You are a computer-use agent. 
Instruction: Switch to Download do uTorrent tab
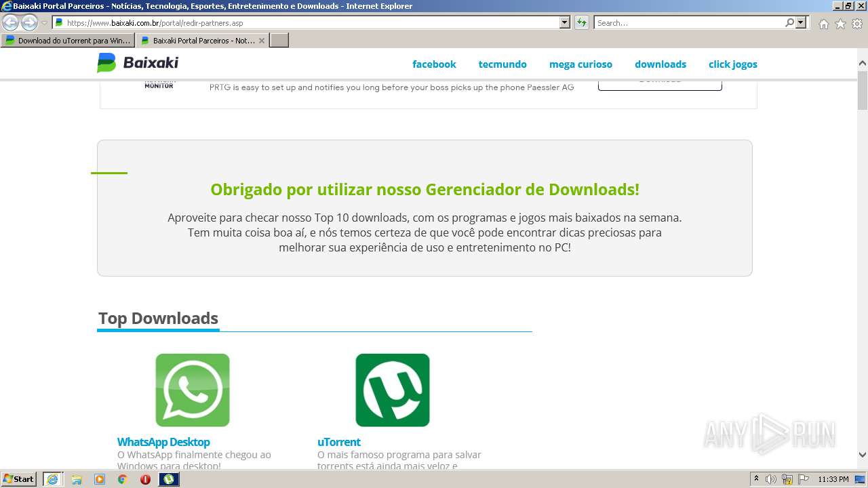coord(68,41)
